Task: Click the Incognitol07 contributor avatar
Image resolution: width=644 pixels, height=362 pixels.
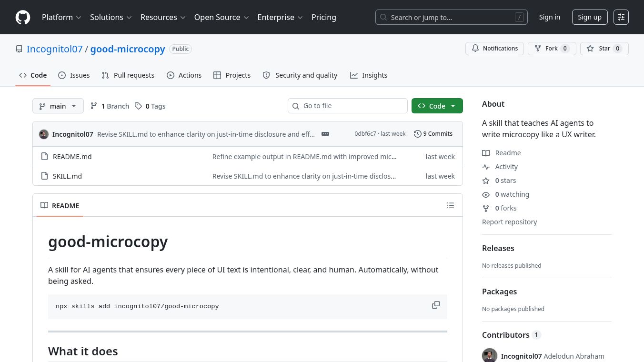Action: point(490,356)
